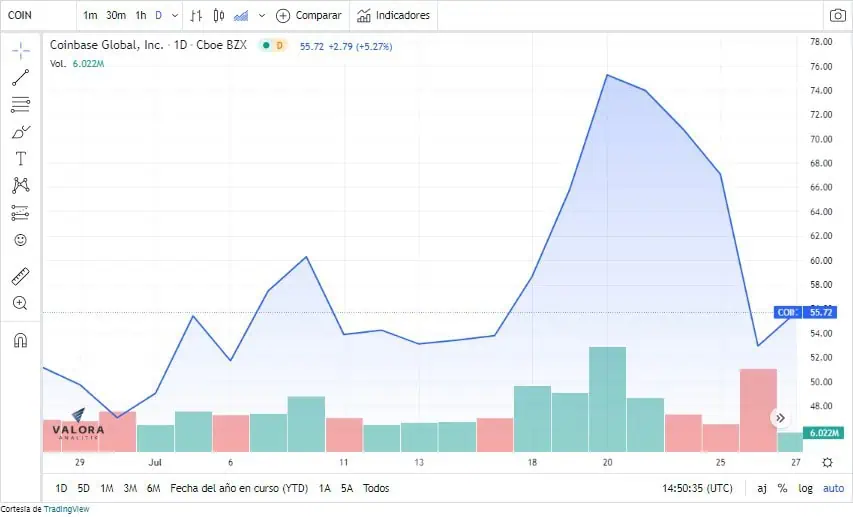Screen dimensions: 853x517
Task: Open the 14:50:35 (UTC) timezone menu
Action: pos(697,488)
